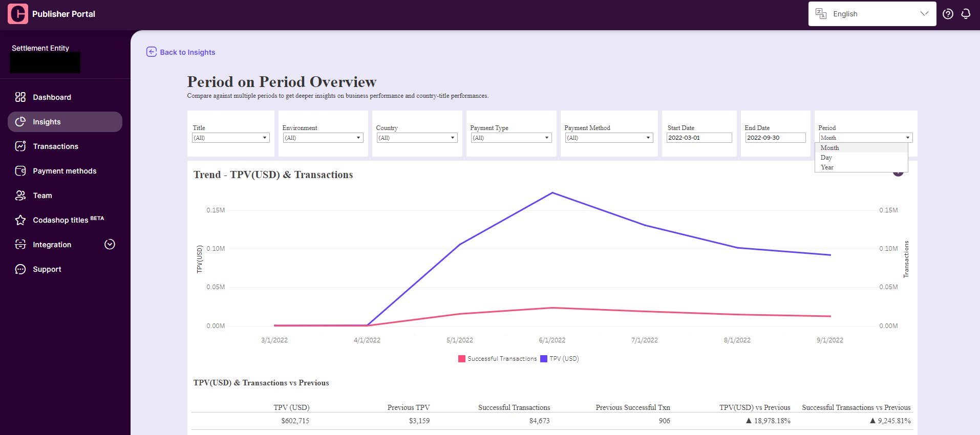Expand the Integration submenu chevron

110,245
